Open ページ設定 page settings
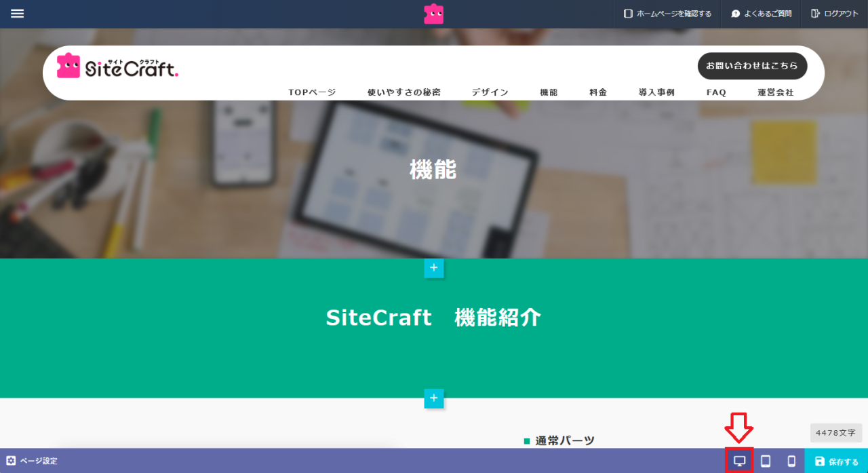This screenshot has height=473, width=868. pos(32,461)
